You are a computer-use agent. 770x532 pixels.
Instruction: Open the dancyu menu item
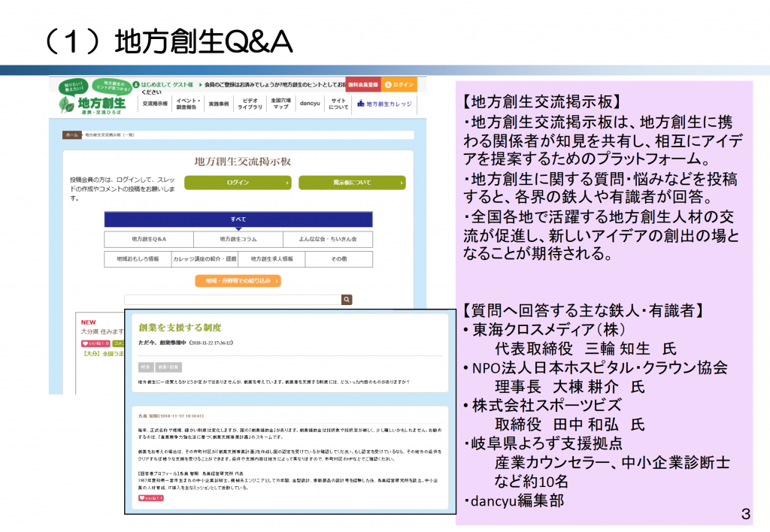click(x=310, y=103)
